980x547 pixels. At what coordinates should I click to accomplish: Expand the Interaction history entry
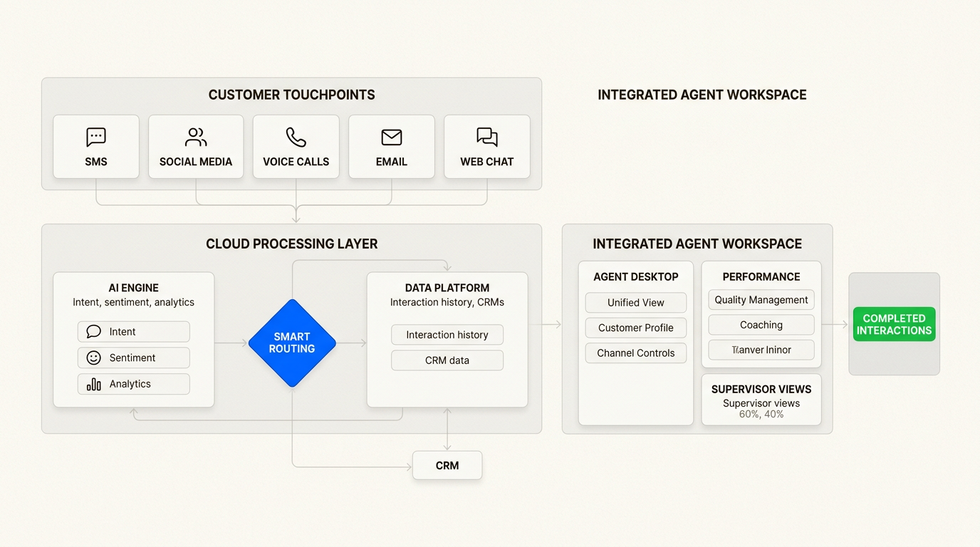[x=447, y=335]
